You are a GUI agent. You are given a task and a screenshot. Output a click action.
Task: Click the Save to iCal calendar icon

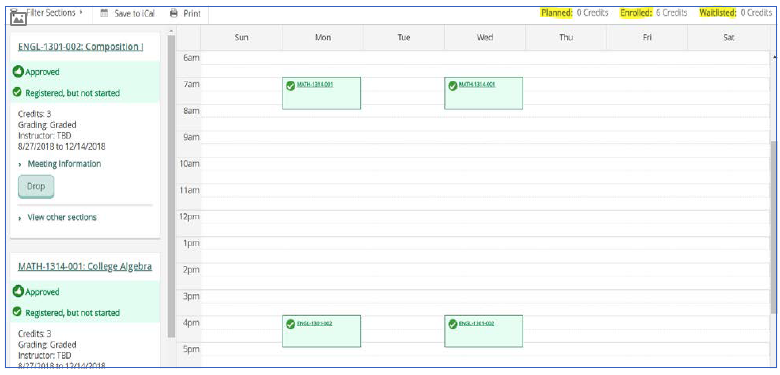point(104,13)
